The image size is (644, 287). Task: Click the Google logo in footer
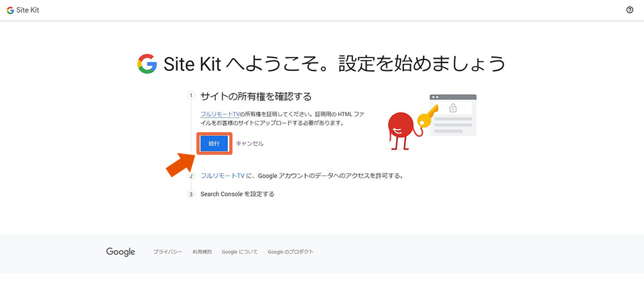pyautogui.click(x=120, y=252)
